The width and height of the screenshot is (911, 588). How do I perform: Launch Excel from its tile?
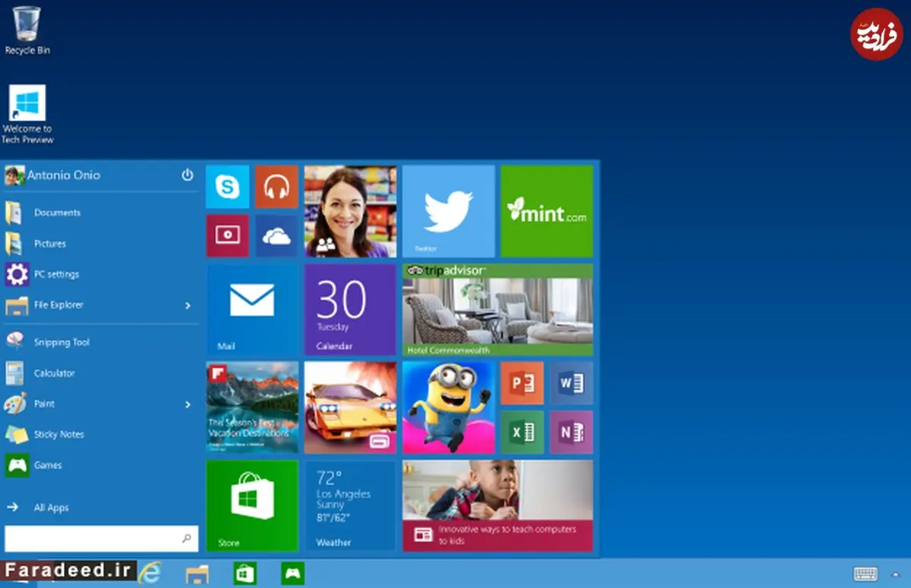[522, 432]
